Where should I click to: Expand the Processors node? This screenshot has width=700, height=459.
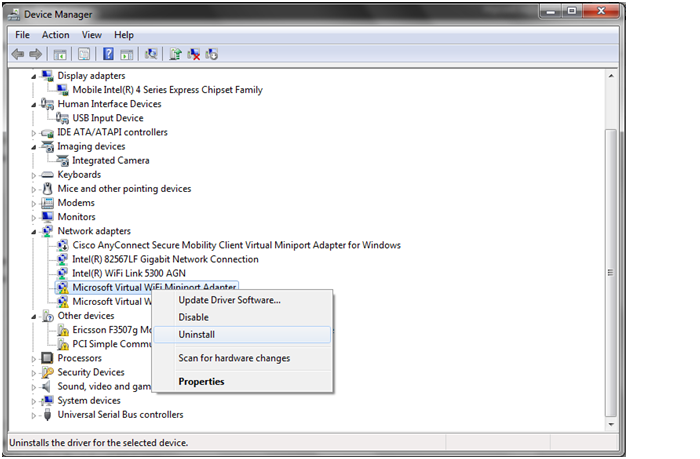[33, 359]
